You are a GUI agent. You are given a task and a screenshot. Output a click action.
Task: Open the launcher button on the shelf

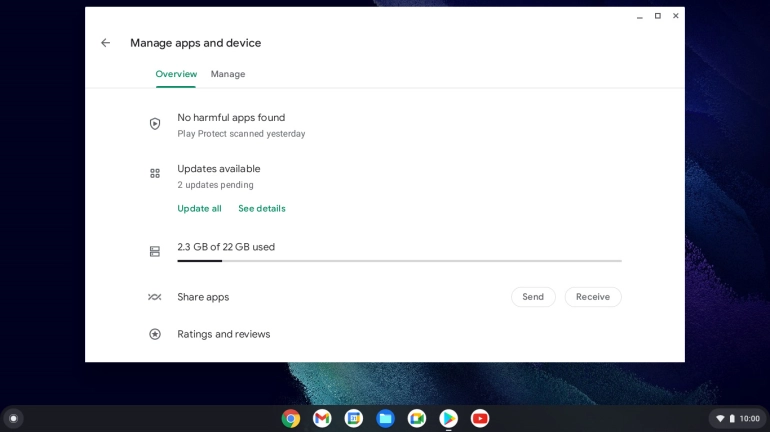(x=13, y=418)
